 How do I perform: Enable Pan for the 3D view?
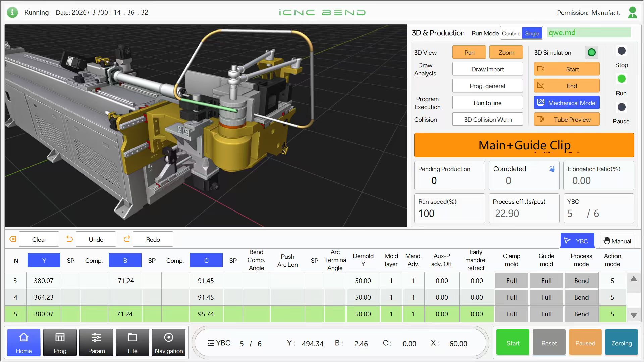(x=469, y=52)
